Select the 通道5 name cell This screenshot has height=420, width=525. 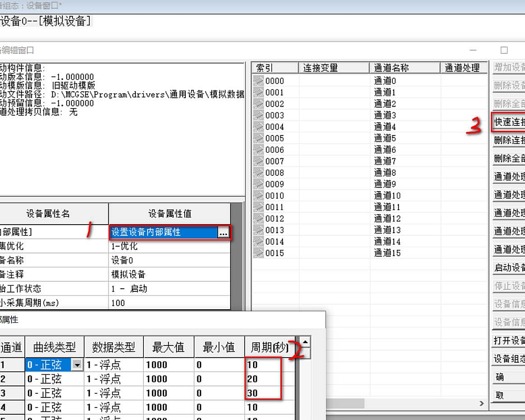[x=385, y=139]
